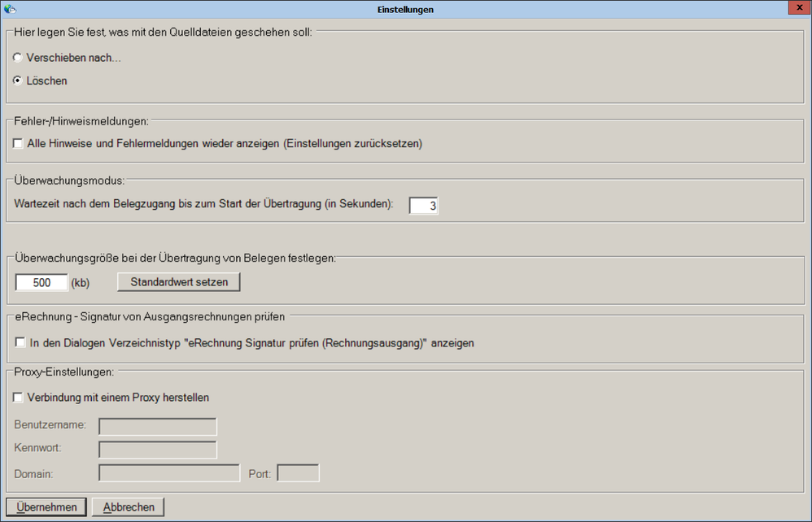The width and height of the screenshot is (812, 522).
Task: Close the Einstellungen window
Action: pyautogui.click(x=800, y=8)
